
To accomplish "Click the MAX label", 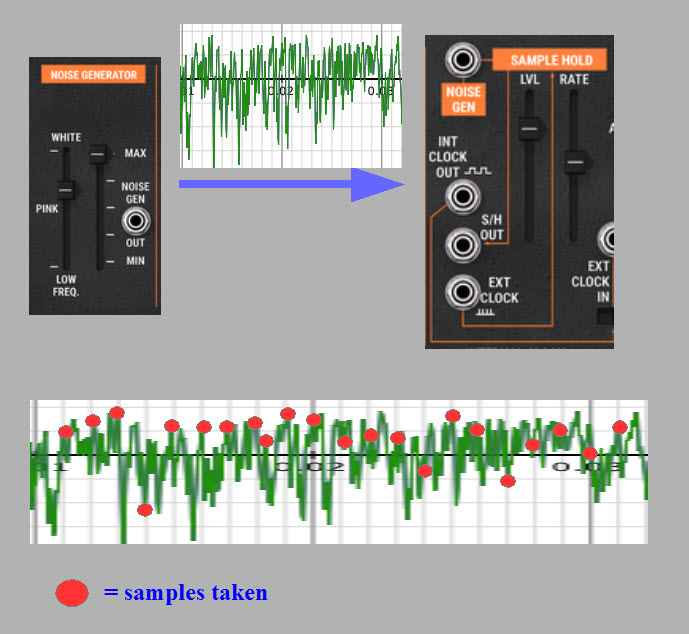I will [x=135, y=153].
